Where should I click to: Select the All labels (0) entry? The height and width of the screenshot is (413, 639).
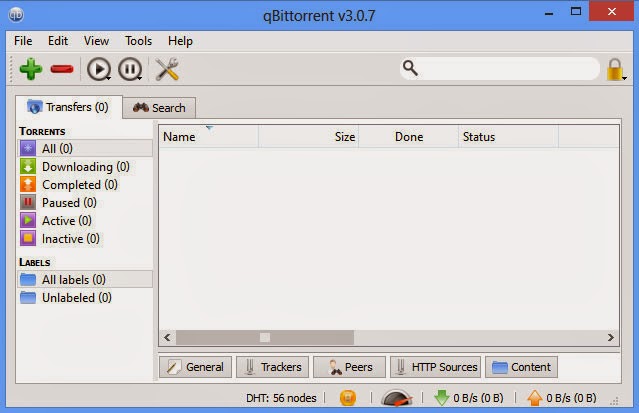(85, 279)
